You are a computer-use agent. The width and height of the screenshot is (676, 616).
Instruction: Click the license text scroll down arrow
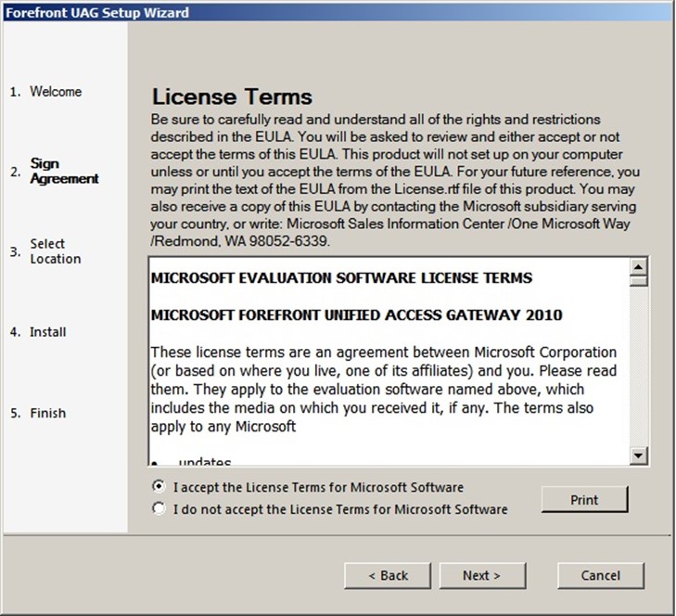[x=638, y=455]
